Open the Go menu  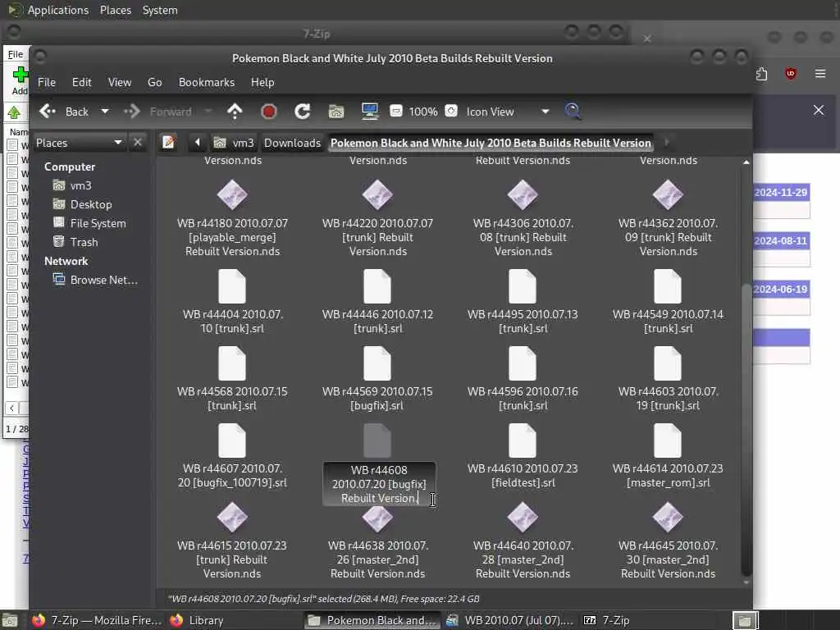[x=155, y=82]
